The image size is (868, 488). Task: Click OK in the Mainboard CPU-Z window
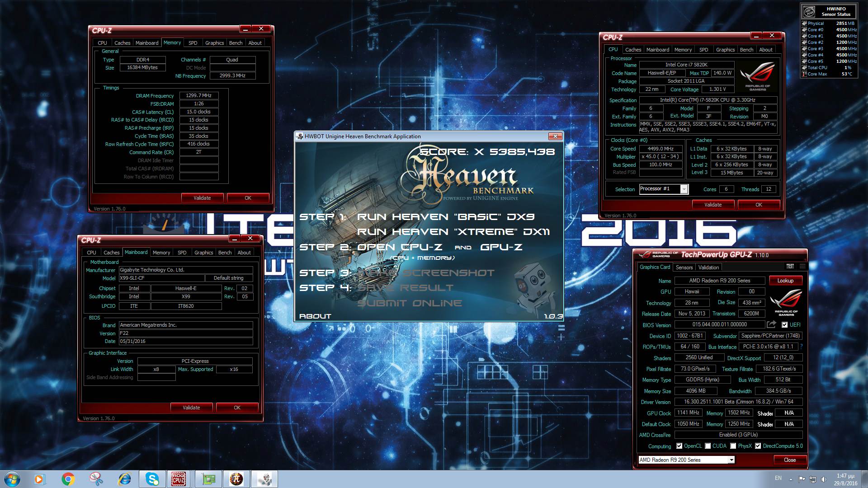click(237, 408)
